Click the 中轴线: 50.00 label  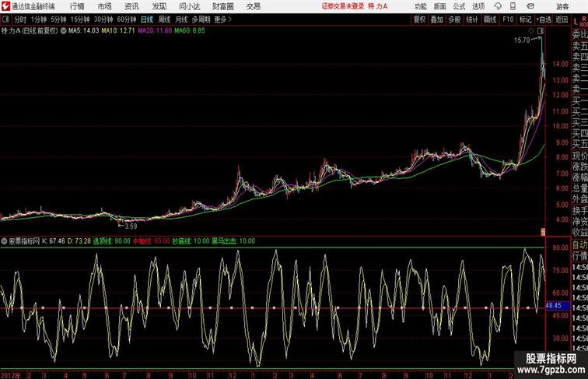(x=152, y=241)
